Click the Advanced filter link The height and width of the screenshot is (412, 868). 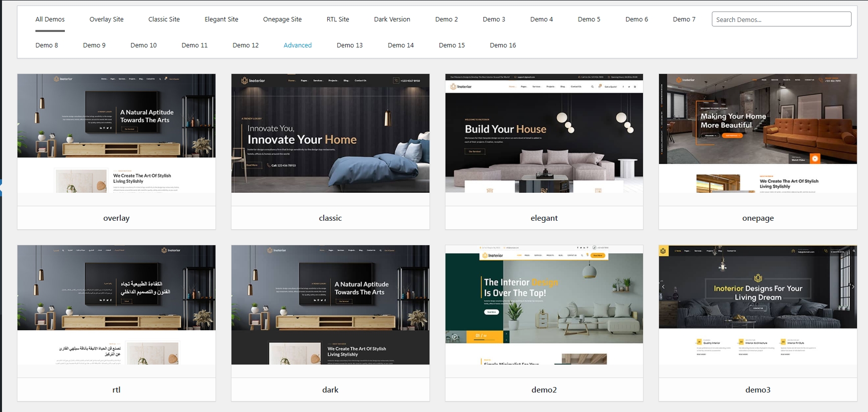[297, 45]
